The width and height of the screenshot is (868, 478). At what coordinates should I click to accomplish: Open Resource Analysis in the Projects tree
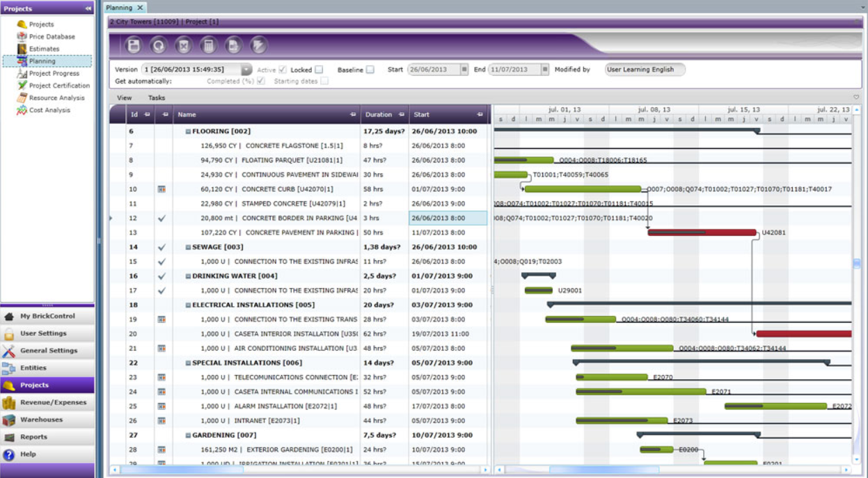[56, 98]
